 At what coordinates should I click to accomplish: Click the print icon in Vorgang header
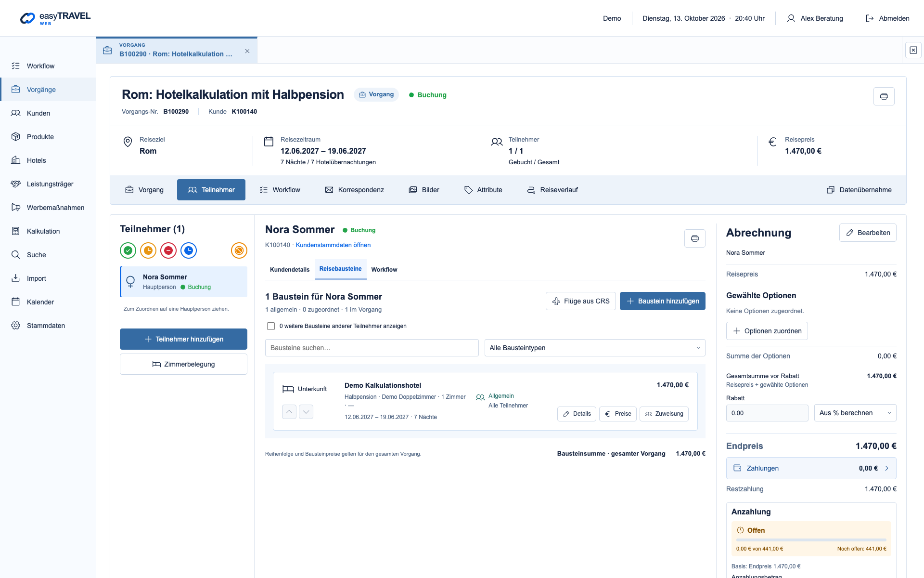[884, 96]
